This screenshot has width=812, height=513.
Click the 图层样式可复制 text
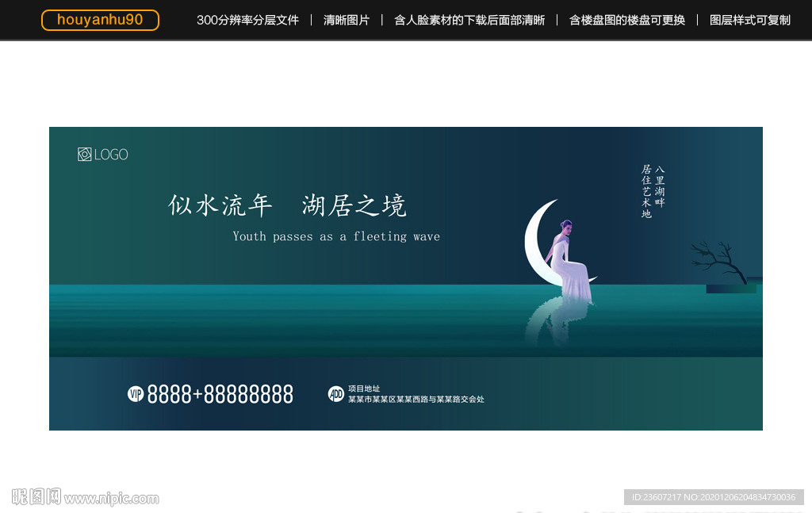click(x=749, y=20)
